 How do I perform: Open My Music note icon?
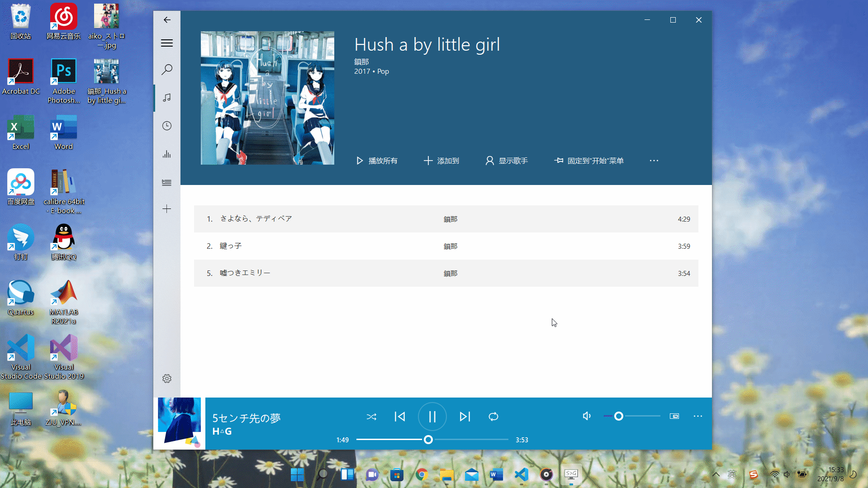click(x=167, y=98)
